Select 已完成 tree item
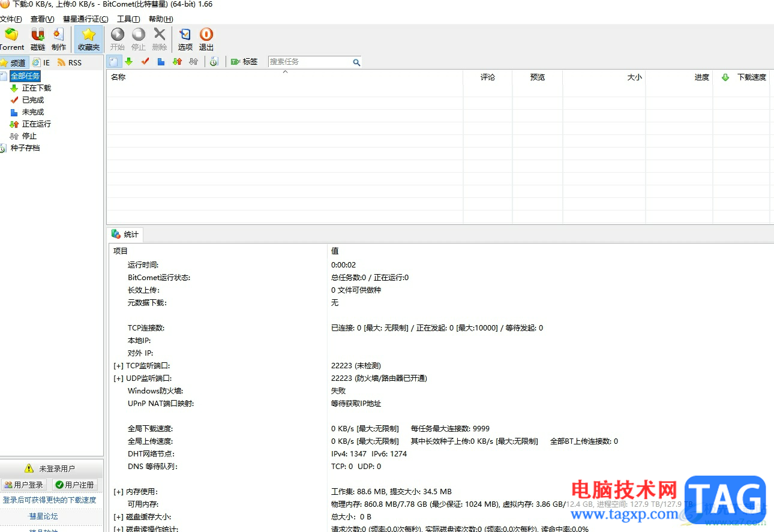 point(33,100)
